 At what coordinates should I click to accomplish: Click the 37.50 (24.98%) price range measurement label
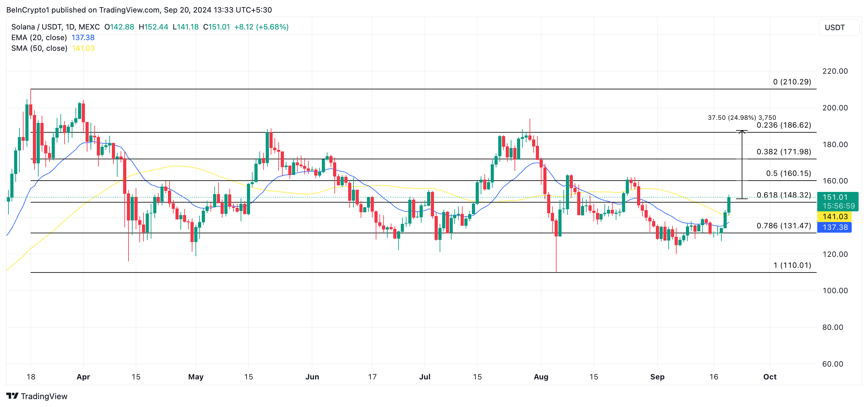(x=742, y=118)
